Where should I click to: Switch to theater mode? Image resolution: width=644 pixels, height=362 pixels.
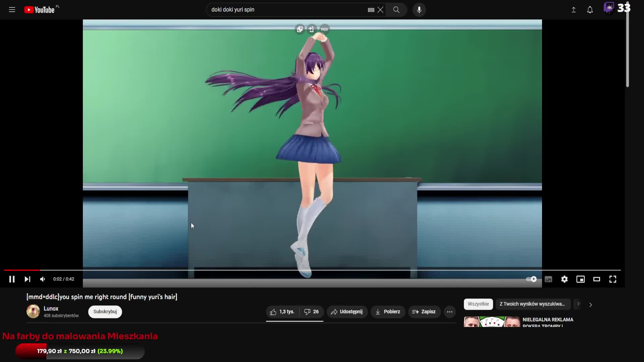point(597,279)
